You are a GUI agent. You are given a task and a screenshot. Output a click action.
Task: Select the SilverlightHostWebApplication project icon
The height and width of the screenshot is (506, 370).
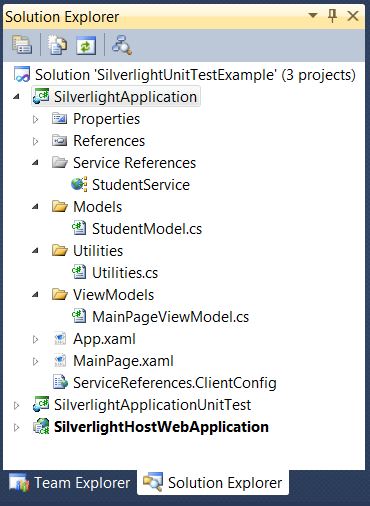41,427
